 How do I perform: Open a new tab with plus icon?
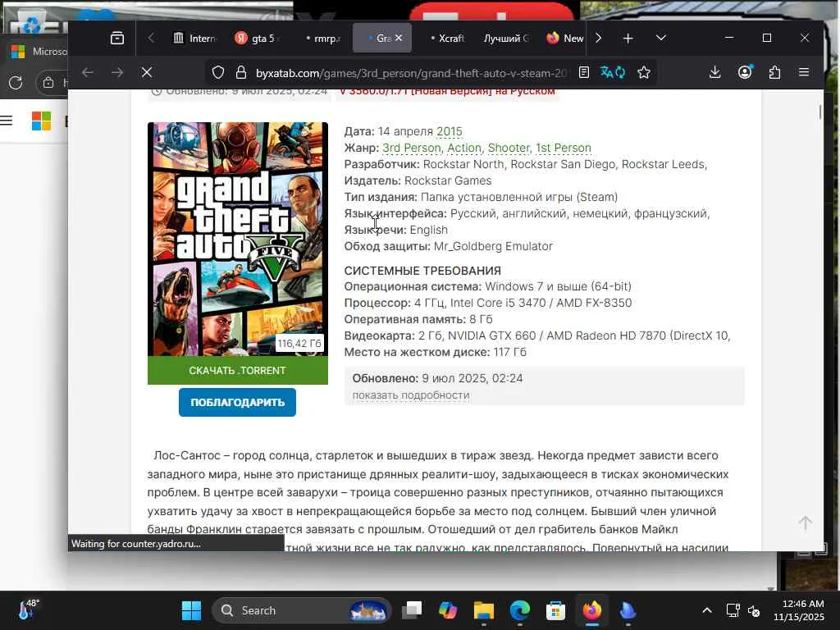[628, 38]
